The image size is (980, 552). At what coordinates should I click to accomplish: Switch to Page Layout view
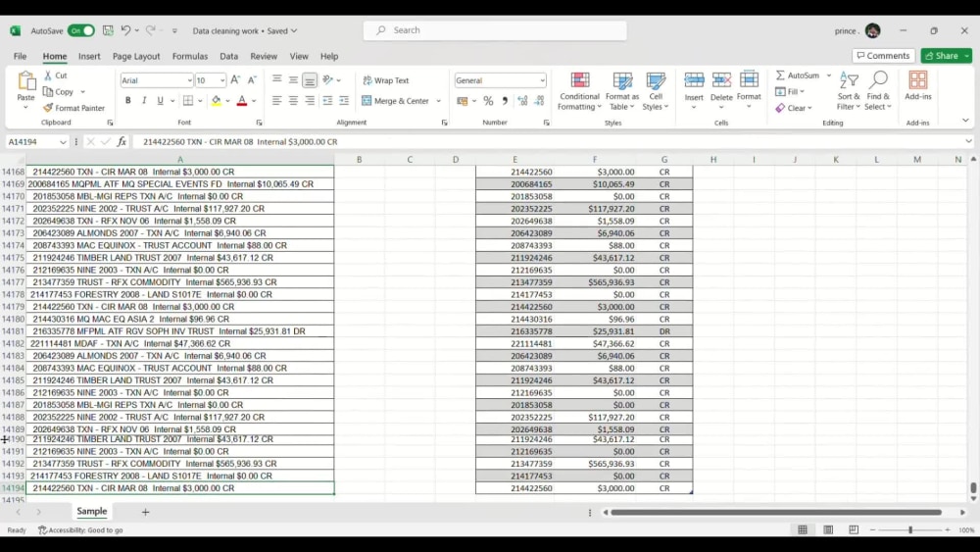tap(828, 529)
